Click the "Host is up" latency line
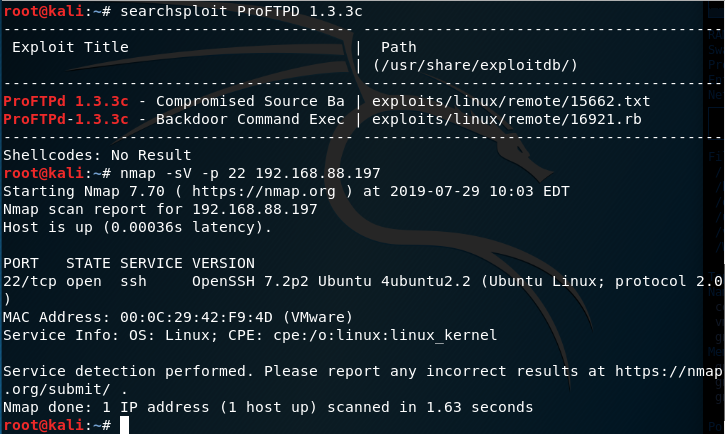The width and height of the screenshot is (725, 434). [x=137, y=227]
